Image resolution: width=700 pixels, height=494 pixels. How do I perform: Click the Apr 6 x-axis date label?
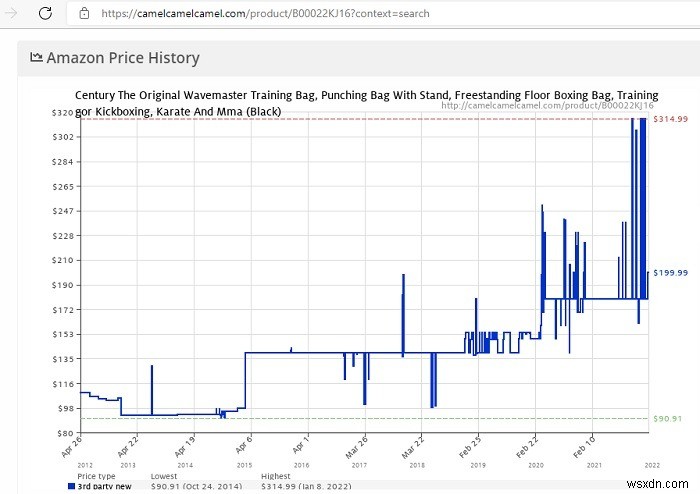pos(244,445)
